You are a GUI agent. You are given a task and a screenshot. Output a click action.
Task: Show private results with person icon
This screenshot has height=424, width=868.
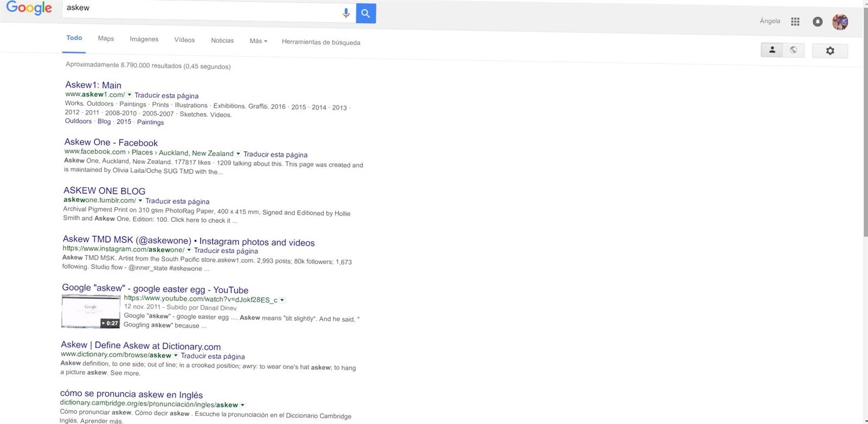[772, 50]
